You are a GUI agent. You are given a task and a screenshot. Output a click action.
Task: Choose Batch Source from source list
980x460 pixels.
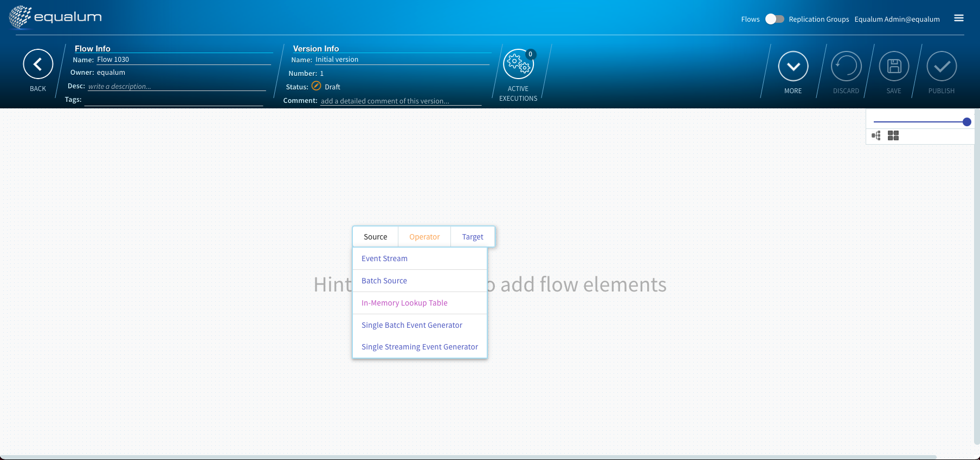click(420, 281)
